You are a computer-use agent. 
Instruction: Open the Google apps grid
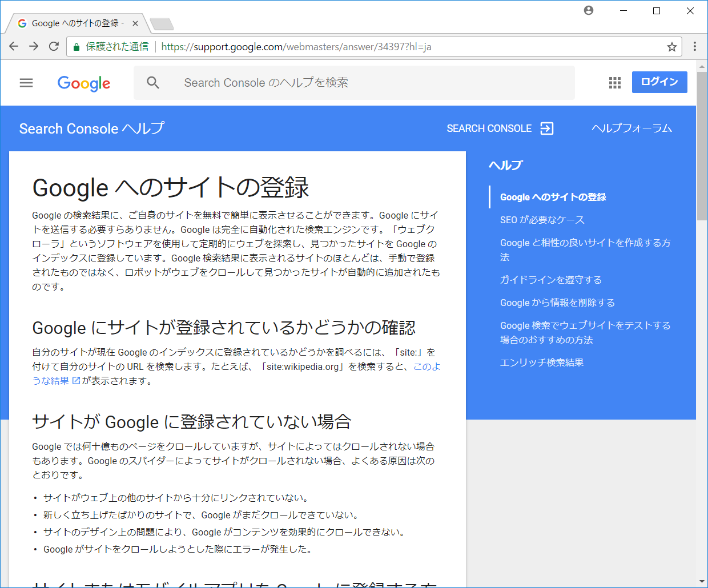point(615,83)
